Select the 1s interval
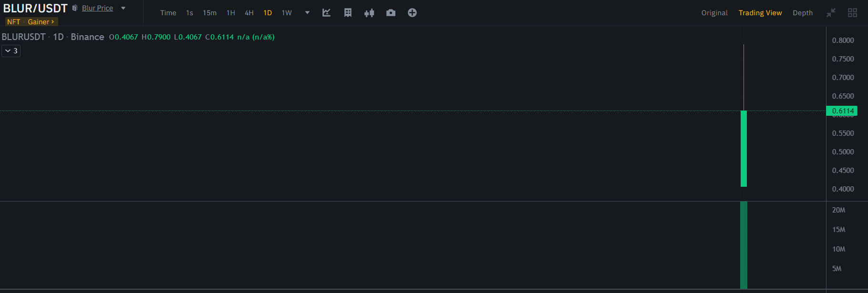Image resolution: width=868 pixels, height=293 pixels. pos(189,13)
